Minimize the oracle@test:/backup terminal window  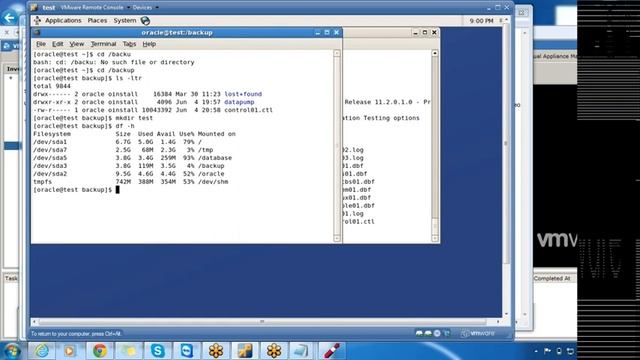(318, 32)
